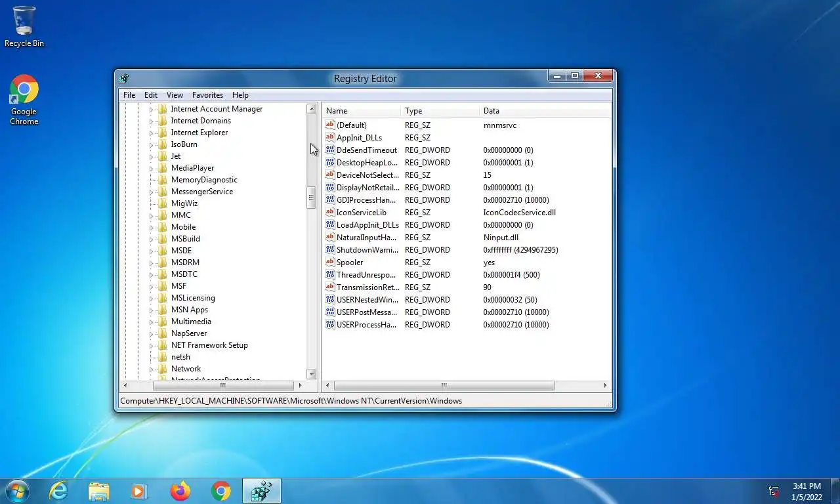840x504 pixels.
Task: Click the Ninput.dll data cell
Action: point(500,238)
